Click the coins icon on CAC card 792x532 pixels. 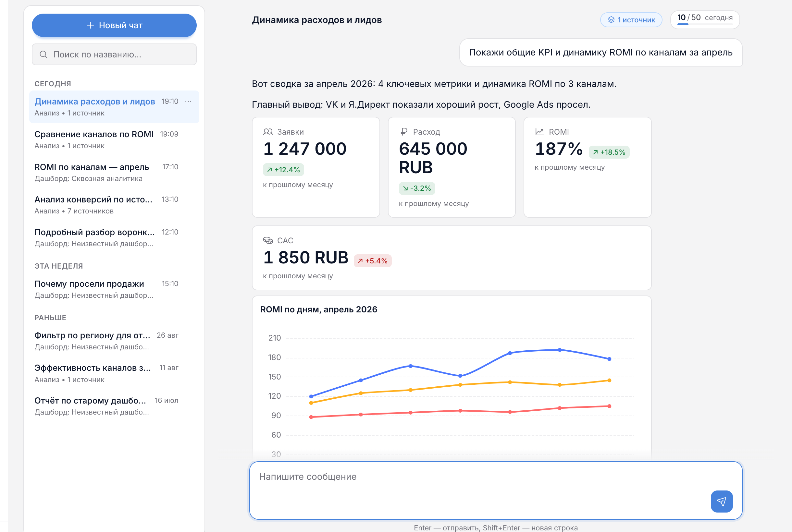point(268,240)
